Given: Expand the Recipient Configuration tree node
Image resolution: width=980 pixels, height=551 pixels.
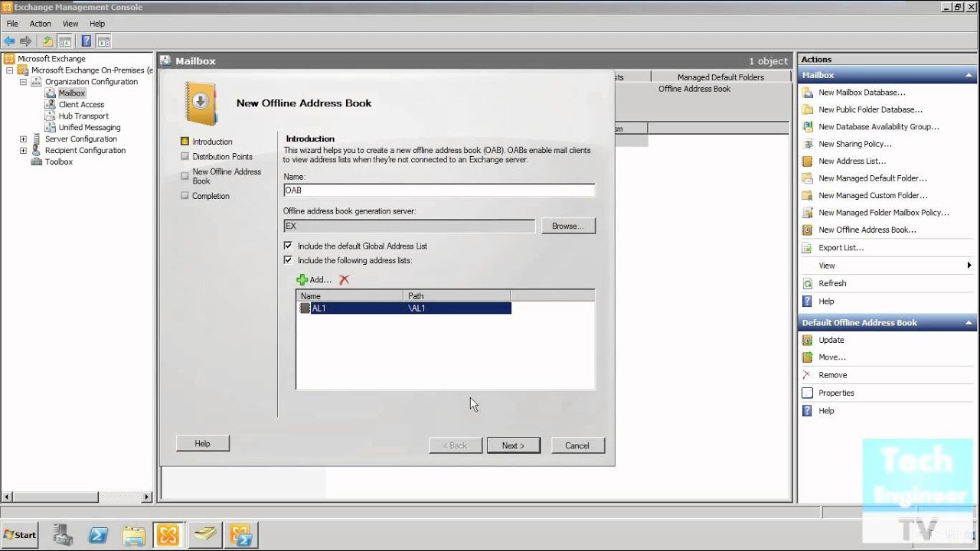Looking at the screenshot, I should coord(23,151).
